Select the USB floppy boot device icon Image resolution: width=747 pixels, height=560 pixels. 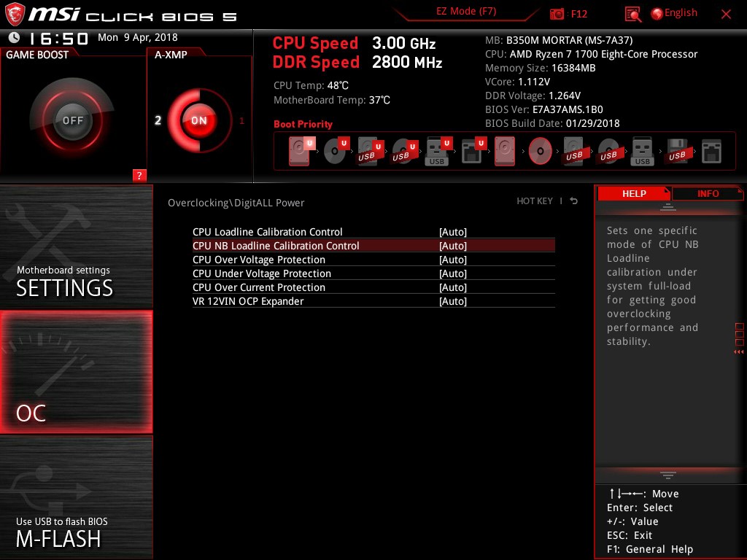coord(678,151)
